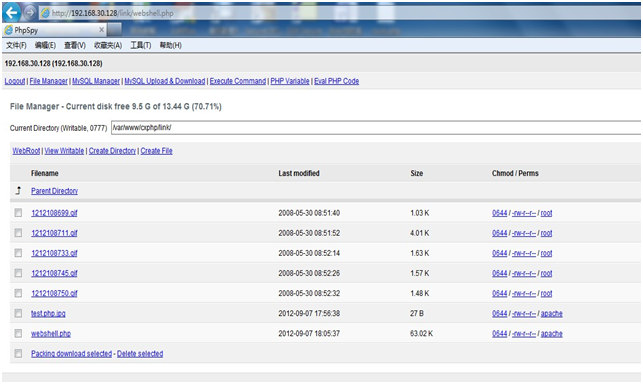Open the 编辑(E) menu
The image size is (643, 384).
[x=45, y=45]
